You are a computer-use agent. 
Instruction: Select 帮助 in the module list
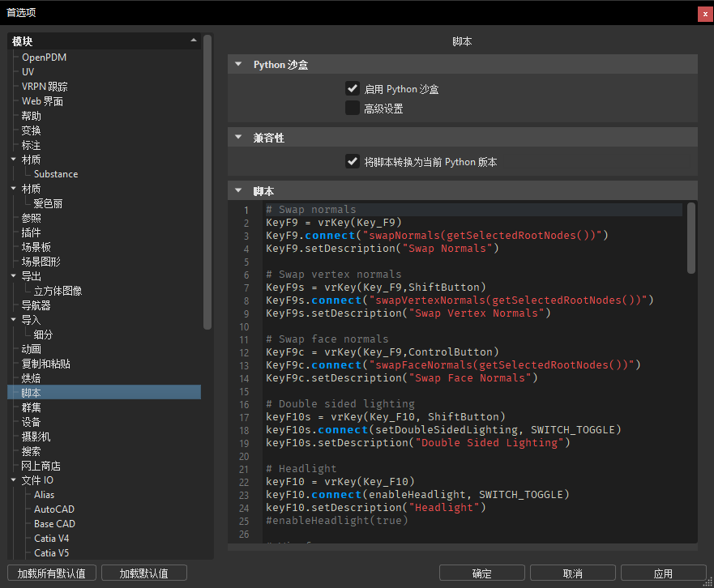coord(31,116)
